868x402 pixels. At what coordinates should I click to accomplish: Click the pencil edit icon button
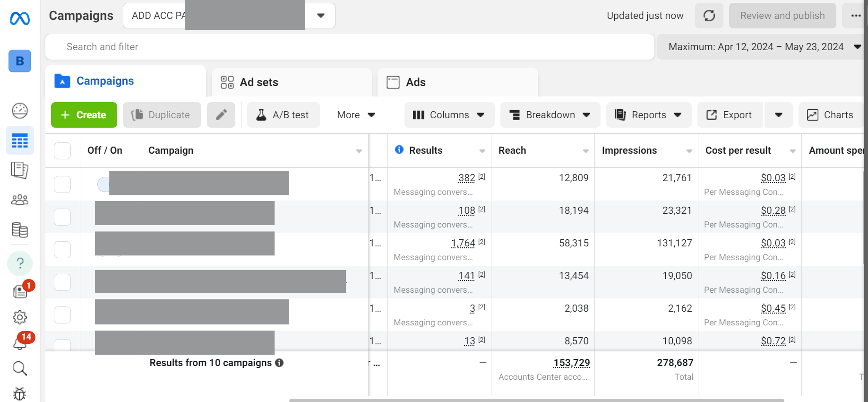(x=221, y=115)
